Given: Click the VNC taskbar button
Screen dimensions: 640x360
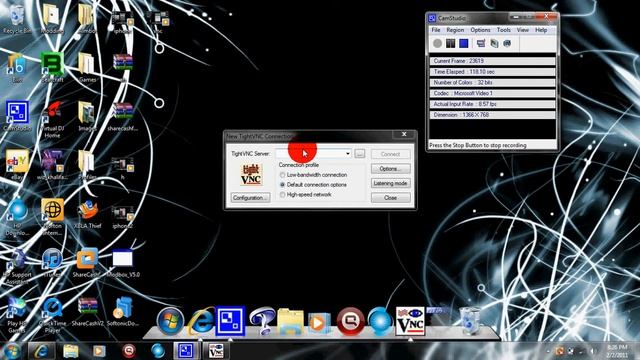Looking at the screenshot, I should point(216,351).
